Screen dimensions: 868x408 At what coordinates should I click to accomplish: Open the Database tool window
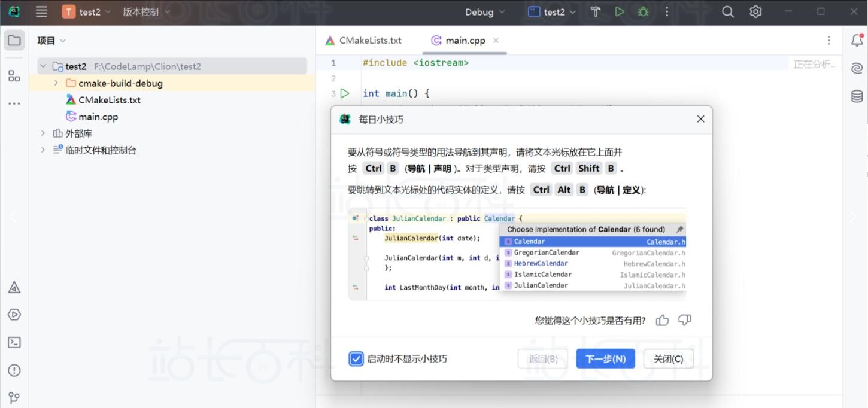[x=857, y=96]
